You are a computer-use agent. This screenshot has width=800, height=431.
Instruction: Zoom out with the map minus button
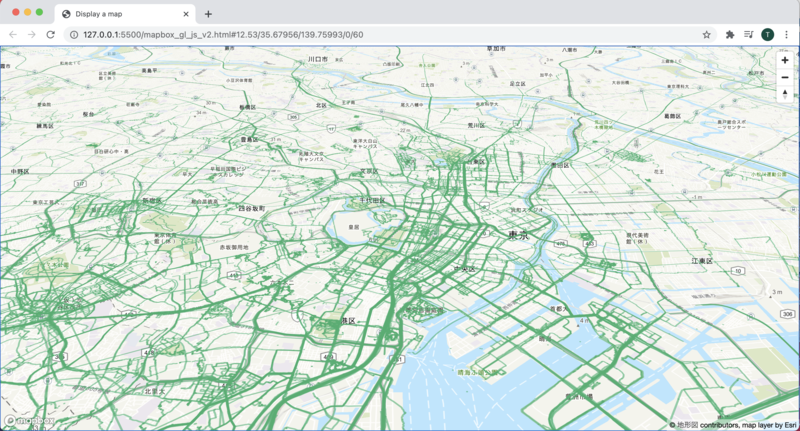[785, 78]
